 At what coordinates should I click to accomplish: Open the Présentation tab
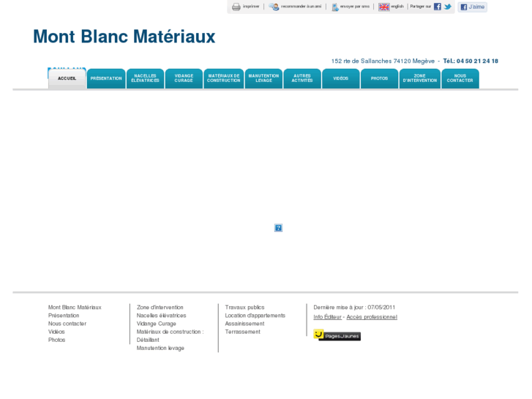coord(106,78)
